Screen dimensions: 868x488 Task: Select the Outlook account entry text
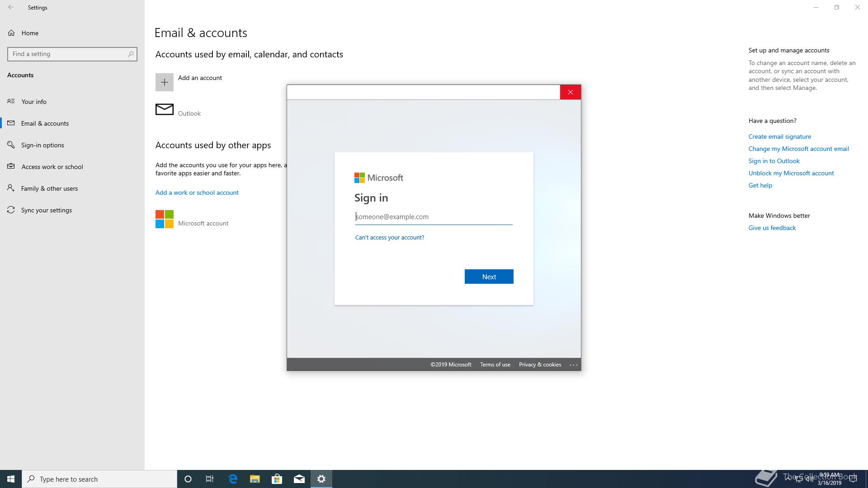pos(189,113)
